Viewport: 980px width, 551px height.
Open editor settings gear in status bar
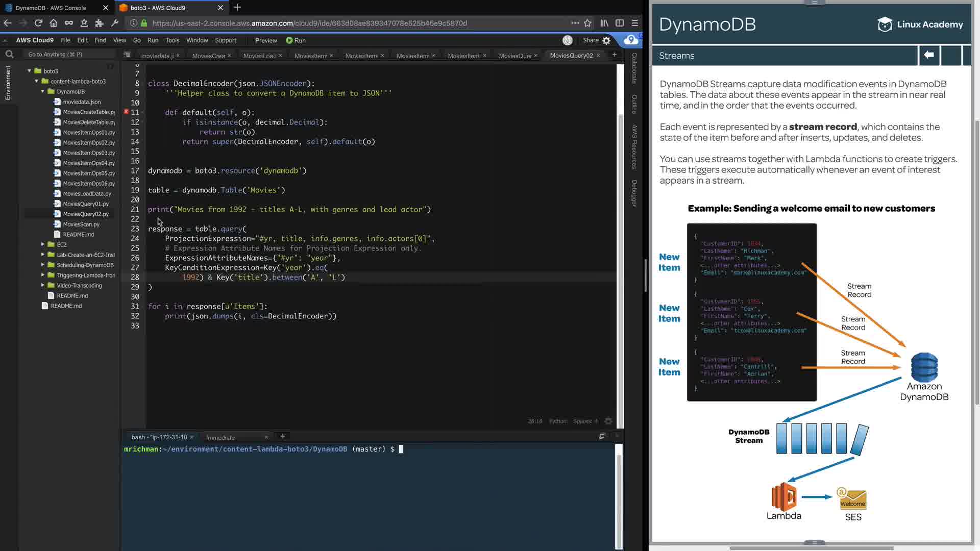coord(608,421)
